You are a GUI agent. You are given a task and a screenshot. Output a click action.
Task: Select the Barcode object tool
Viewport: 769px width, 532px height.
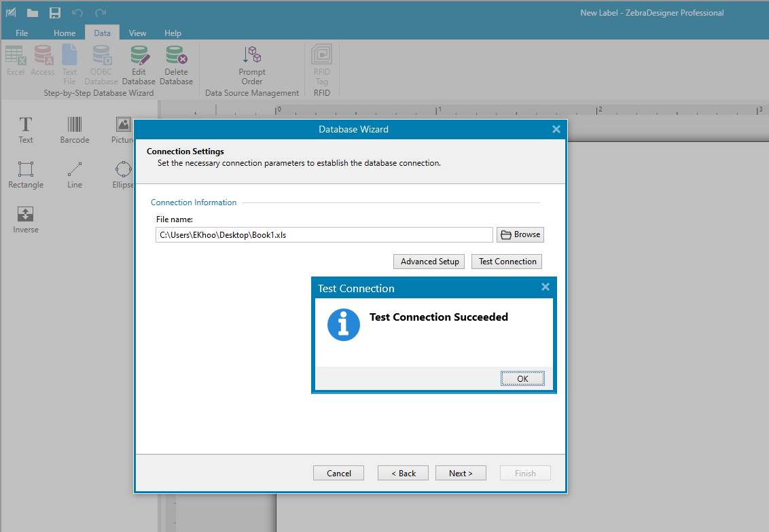pyautogui.click(x=75, y=130)
